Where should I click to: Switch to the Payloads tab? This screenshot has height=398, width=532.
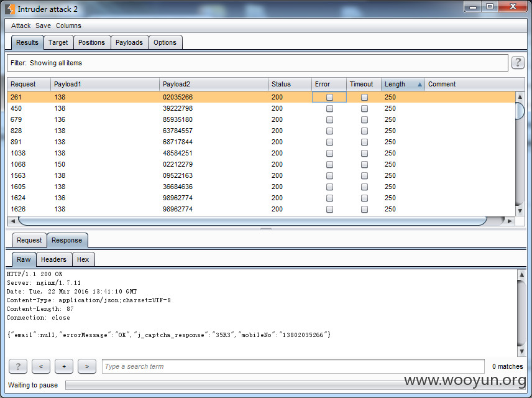pos(129,42)
